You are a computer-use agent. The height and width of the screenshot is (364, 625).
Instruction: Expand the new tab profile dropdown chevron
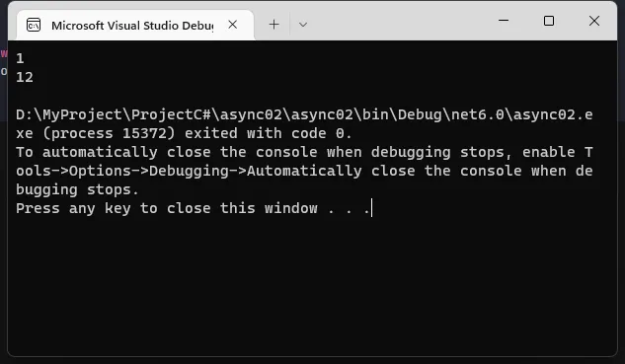pyautogui.click(x=303, y=25)
